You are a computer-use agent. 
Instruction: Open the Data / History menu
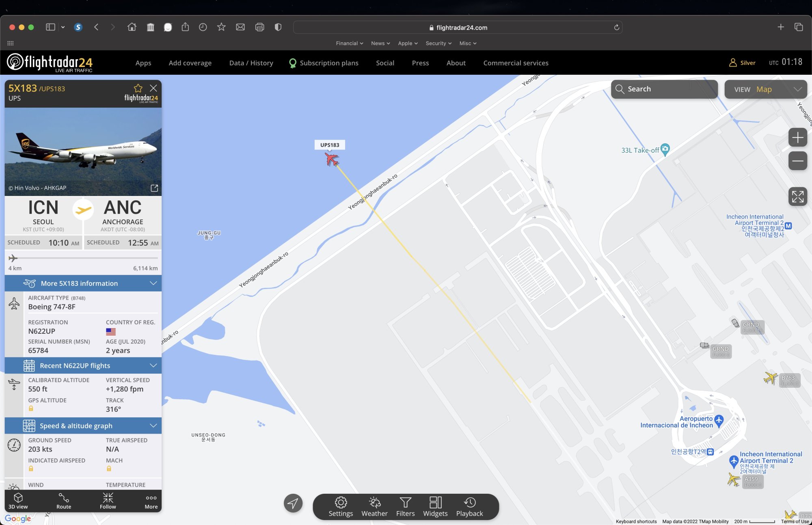point(251,63)
